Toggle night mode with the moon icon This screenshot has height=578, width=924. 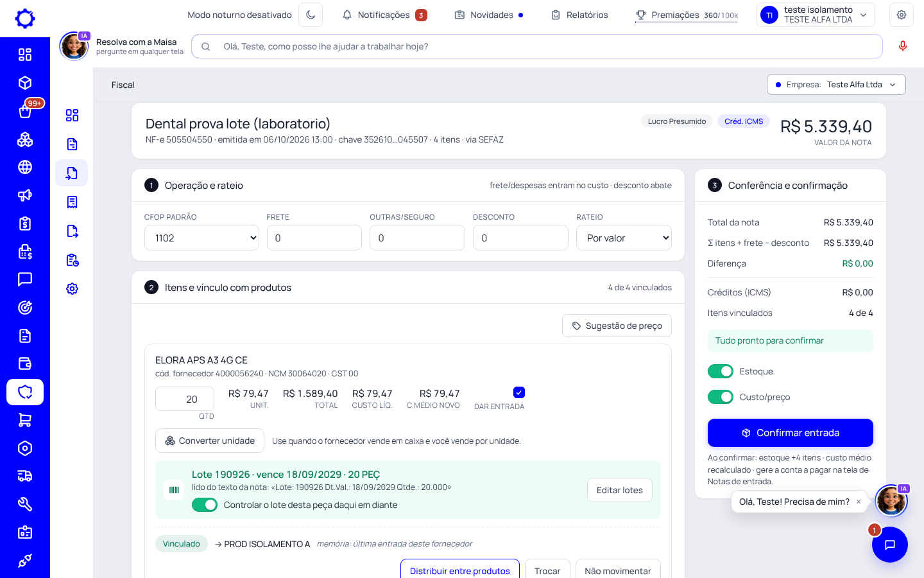(311, 15)
